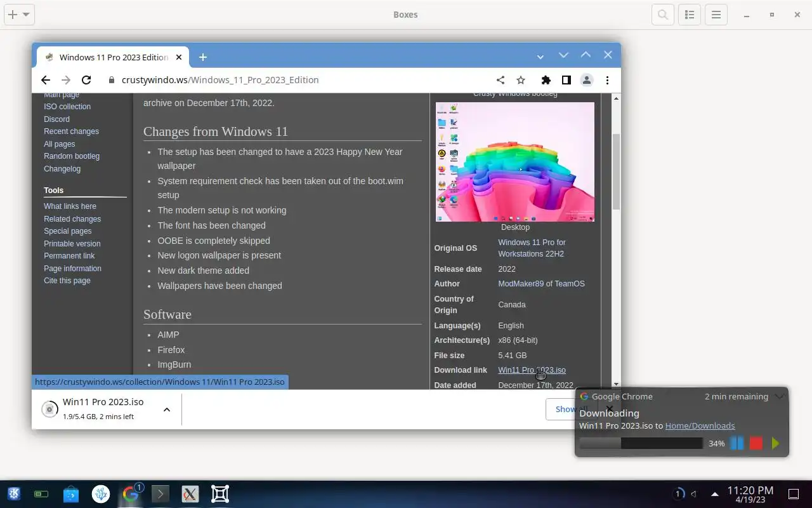Click the green play arrow in notification
This screenshot has height=508, width=812.
pos(775,443)
